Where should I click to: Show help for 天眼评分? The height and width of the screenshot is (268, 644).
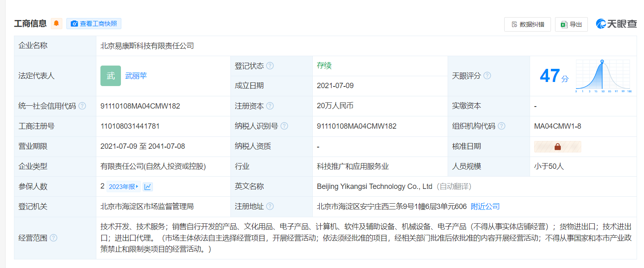(487, 75)
